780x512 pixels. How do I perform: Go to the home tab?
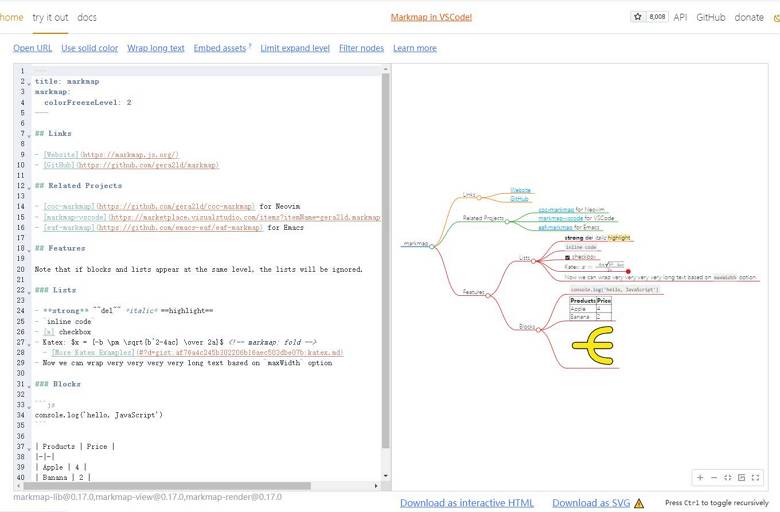[x=11, y=17]
